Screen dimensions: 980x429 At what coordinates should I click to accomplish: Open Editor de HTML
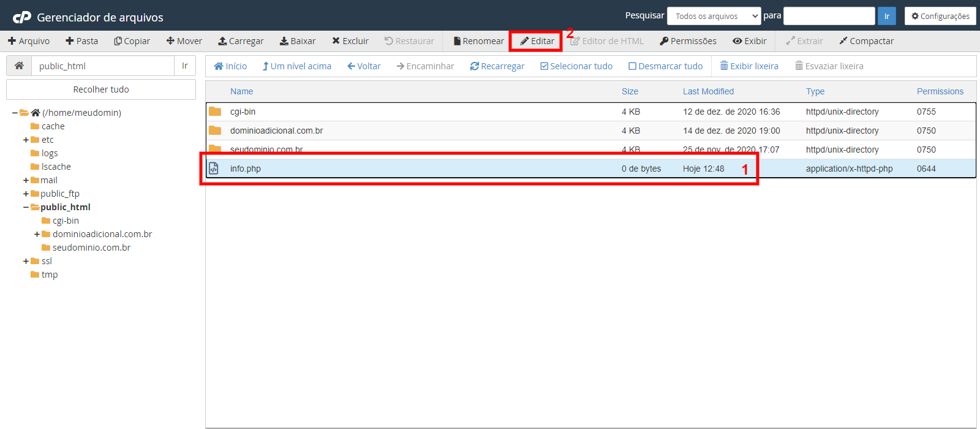[607, 41]
